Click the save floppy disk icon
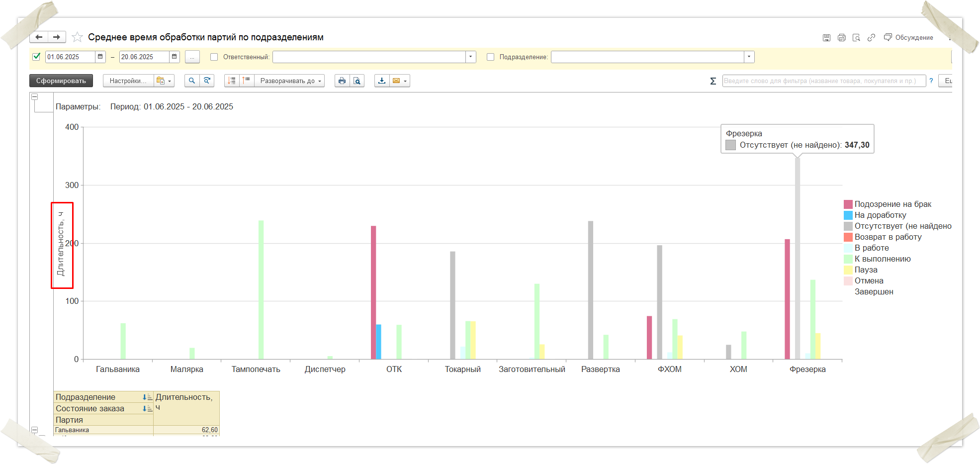 point(826,38)
